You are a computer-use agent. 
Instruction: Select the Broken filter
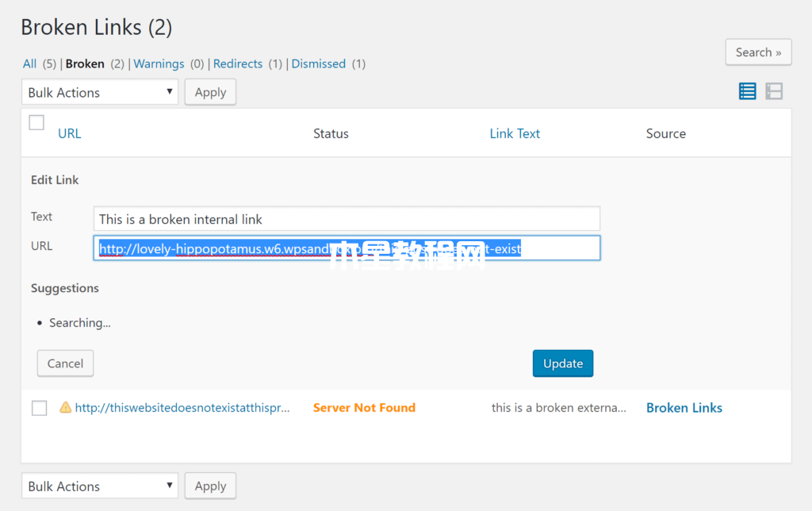[85, 63]
